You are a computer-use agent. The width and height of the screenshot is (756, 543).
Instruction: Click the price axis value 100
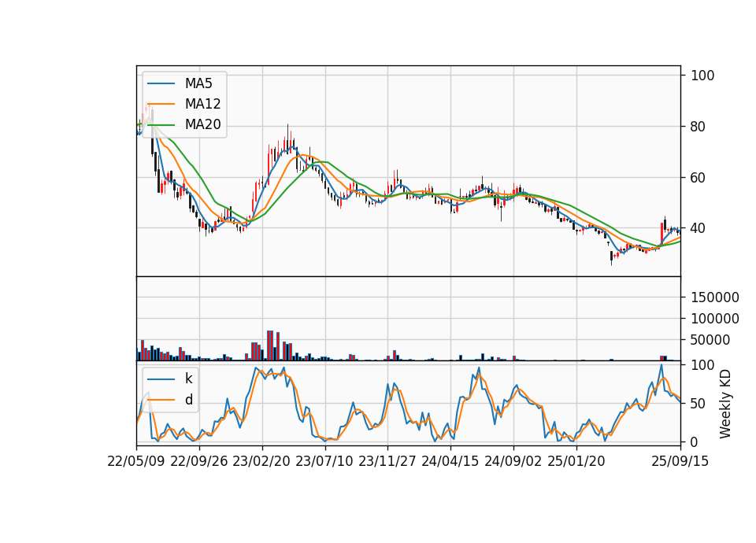pyautogui.click(x=702, y=76)
